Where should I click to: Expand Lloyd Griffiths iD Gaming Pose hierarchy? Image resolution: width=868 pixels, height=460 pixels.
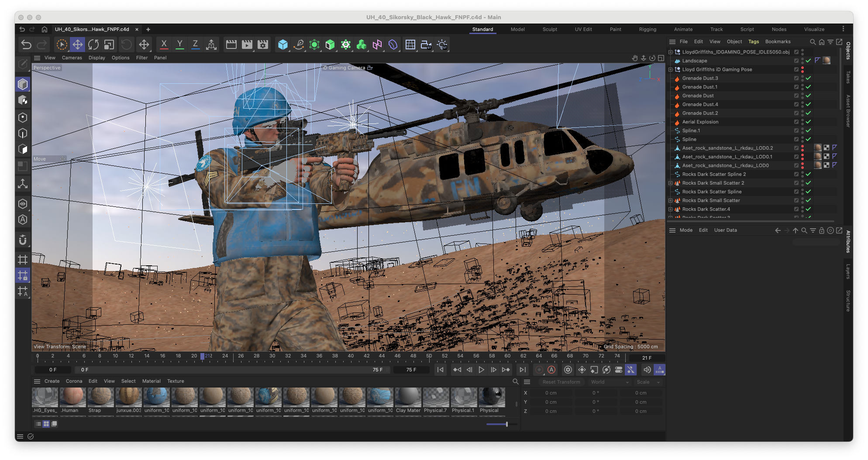pyautogui.click(x=671, y=69)
